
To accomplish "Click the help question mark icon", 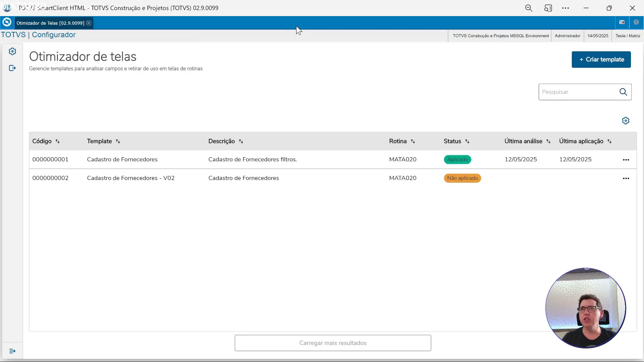I will click(x=636, y=22).
